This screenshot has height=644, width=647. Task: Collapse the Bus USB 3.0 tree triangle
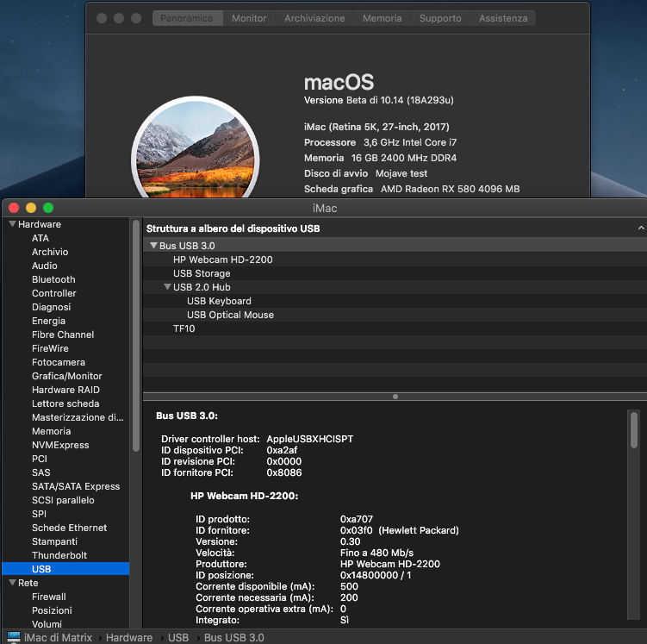click(x=153, y=245)
